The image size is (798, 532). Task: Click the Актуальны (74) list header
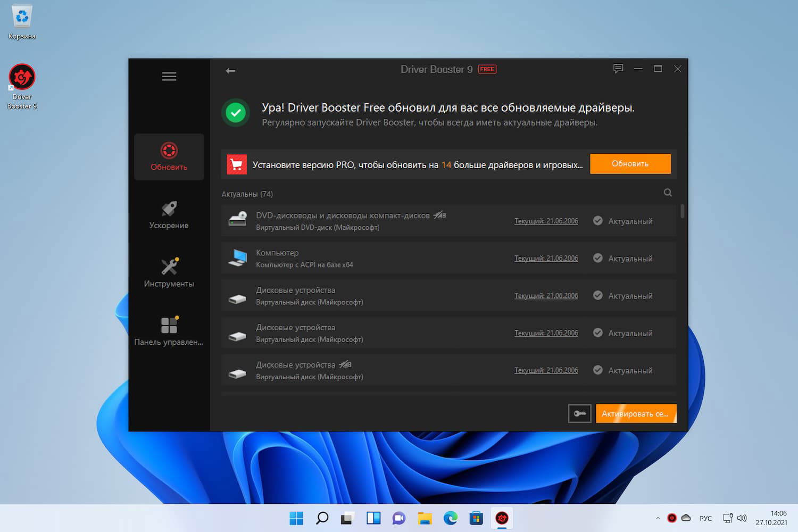[x=247, y=194]
